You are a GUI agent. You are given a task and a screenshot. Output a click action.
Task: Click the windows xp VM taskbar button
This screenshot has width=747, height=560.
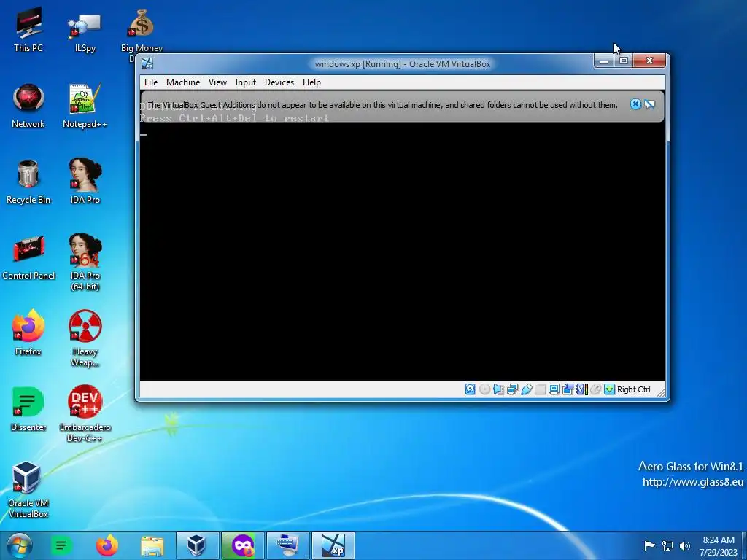(333, 545)
